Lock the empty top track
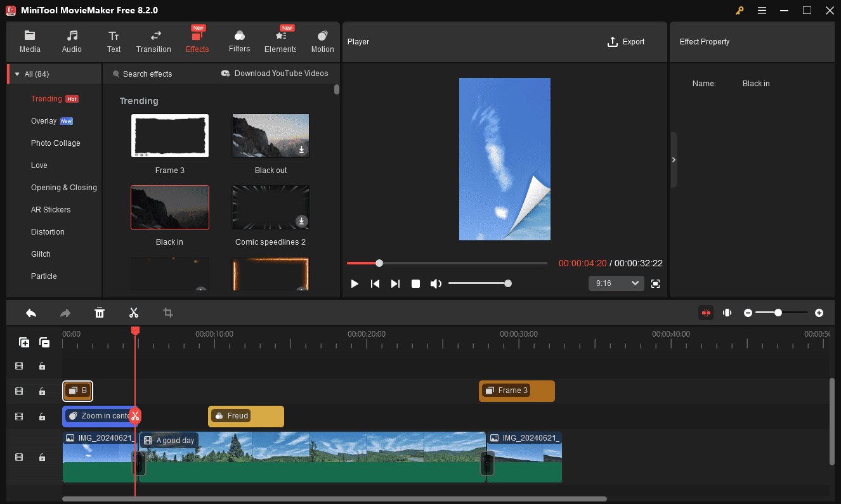 point(42,366)
